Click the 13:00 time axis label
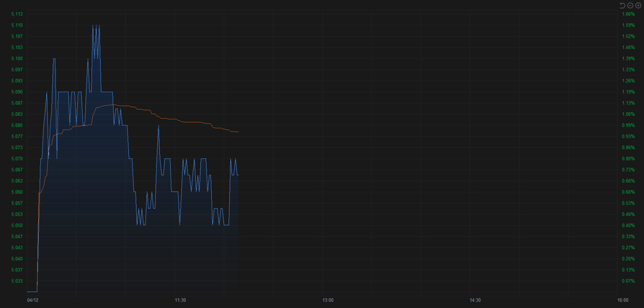 328,300
